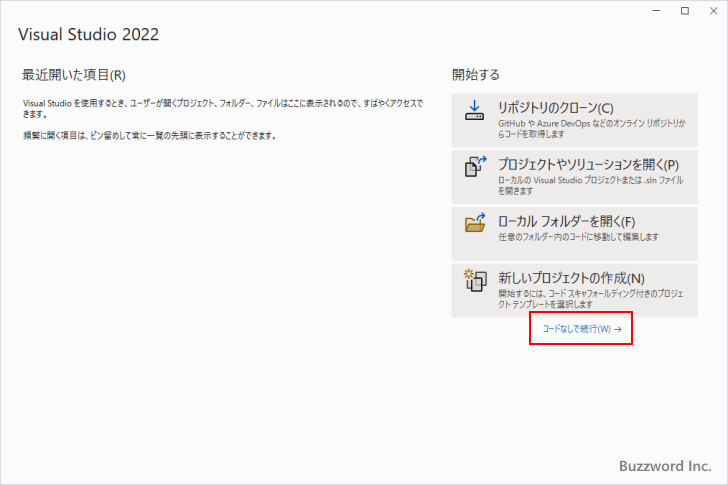Click the arrow beside コードなしで続行

point(618,330)
